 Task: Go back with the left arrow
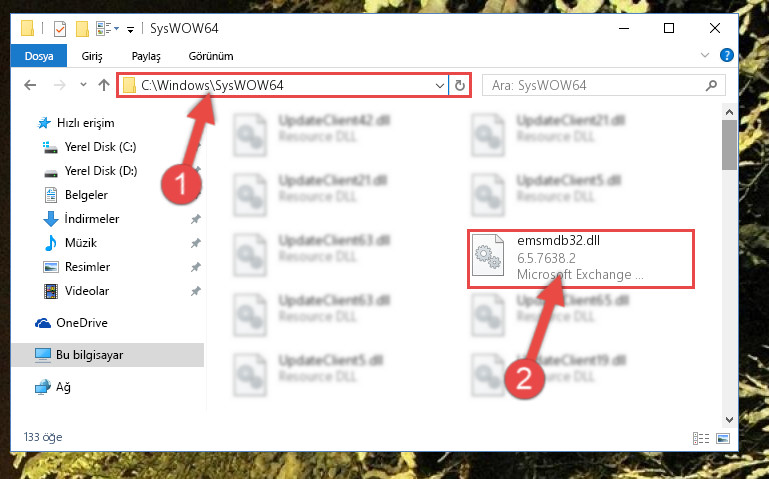coord(30,85)
